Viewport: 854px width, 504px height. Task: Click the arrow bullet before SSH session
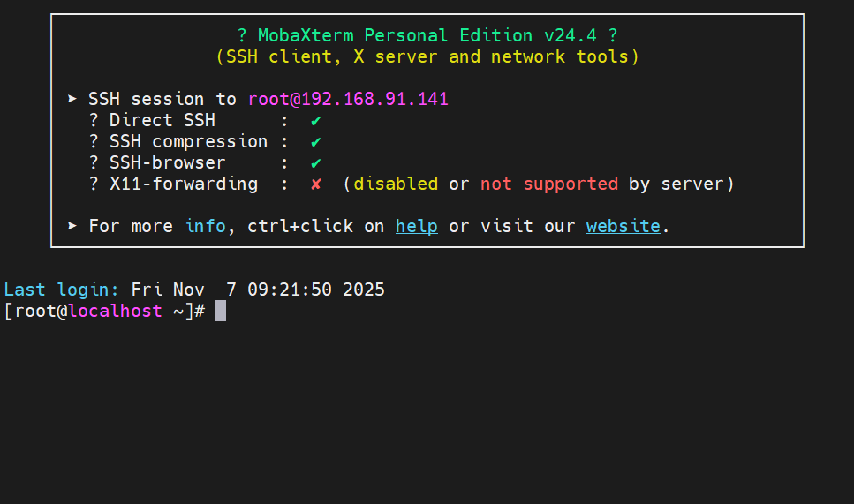(72, 99)
